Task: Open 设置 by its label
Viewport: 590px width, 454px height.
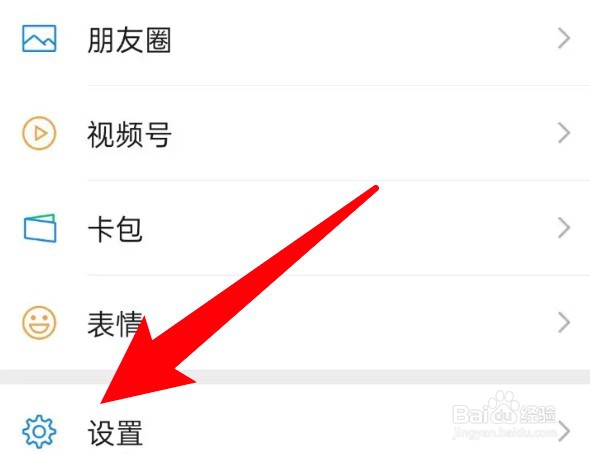Action: [x=115, y=433]
